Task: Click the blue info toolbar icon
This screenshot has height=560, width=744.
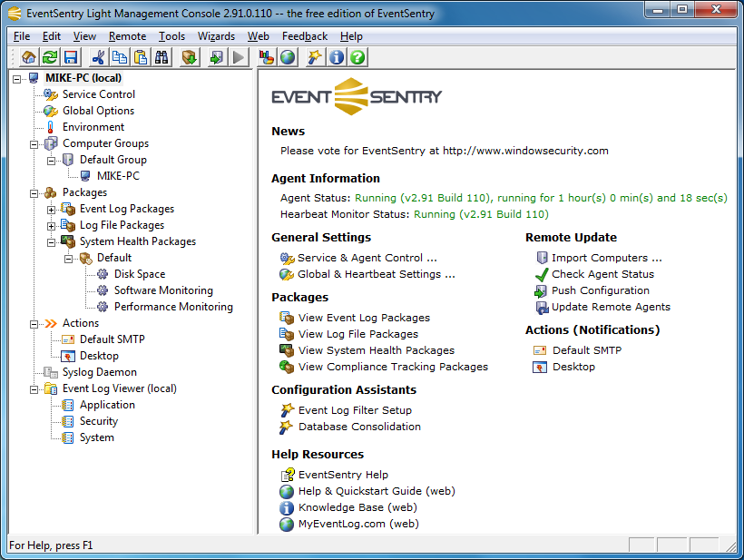Action: (337, 57)
